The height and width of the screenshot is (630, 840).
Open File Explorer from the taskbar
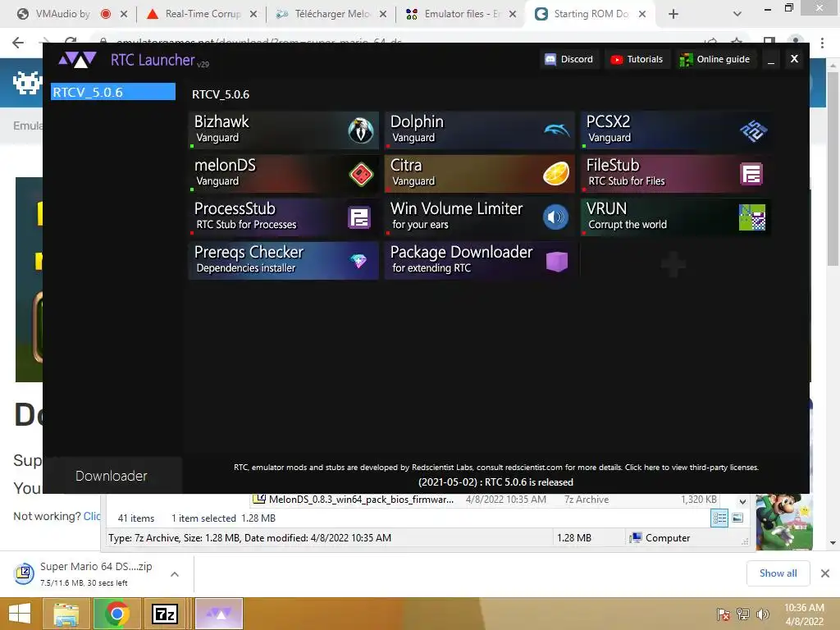pyautogui.click(x=66, y=614)
